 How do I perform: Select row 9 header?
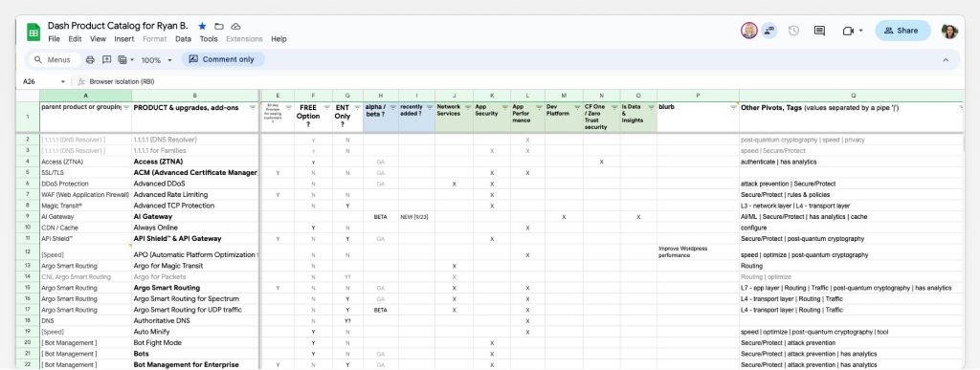(28, 216)
